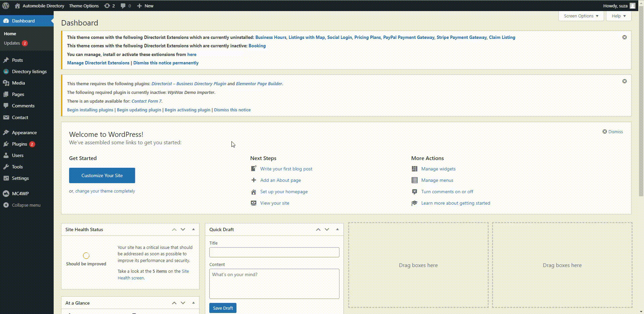Toggle the Quick Draft panel closed

[x=337, y=229]
